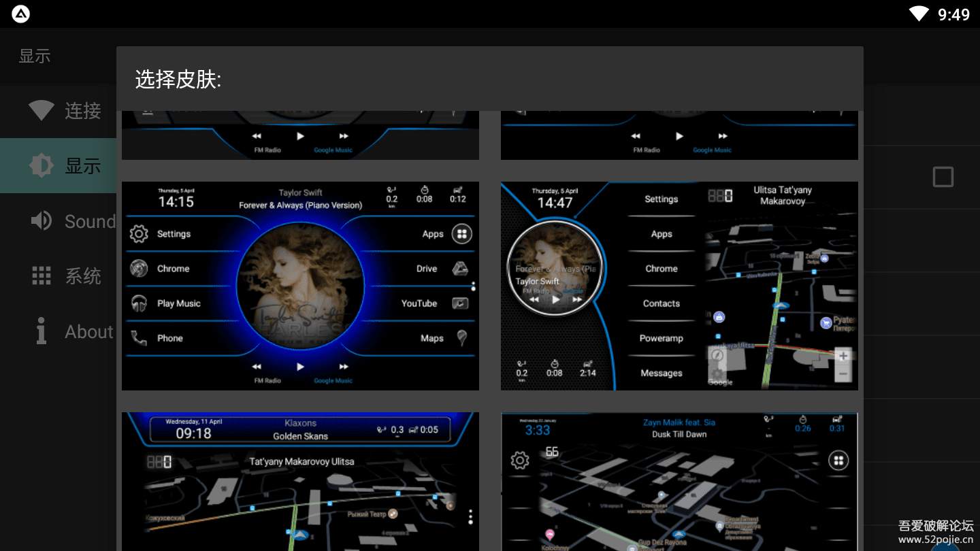Choose the blue circular Taylor Swift 14:15 skin
This screenshot has height=551, width=980.
pos(300,286)
